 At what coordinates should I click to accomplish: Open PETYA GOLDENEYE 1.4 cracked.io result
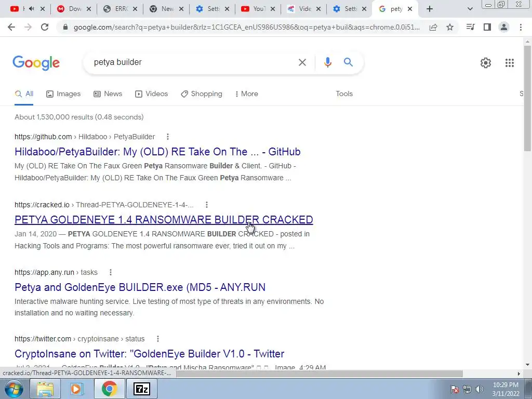click(164, 220)
